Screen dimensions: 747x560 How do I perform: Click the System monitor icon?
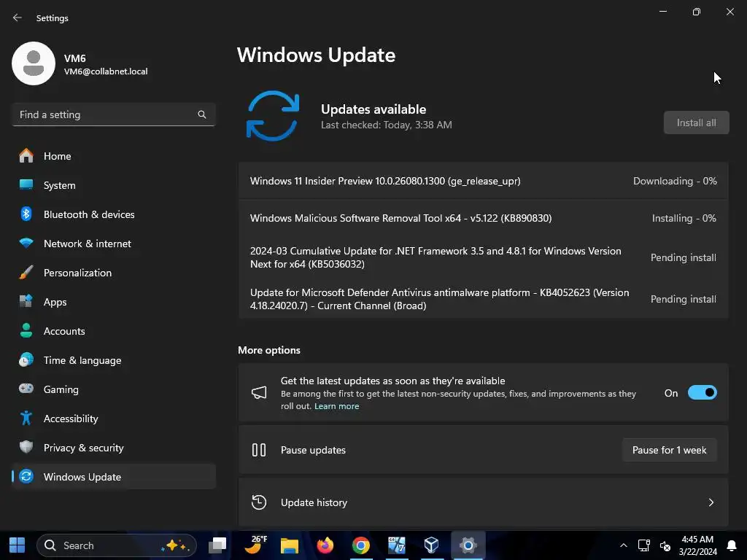click(x=26, y=184)
